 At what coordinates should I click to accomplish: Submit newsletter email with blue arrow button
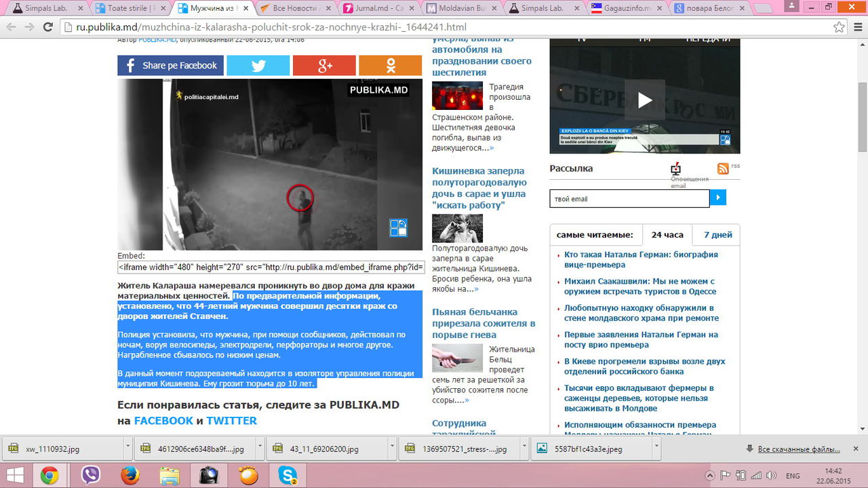718,198
